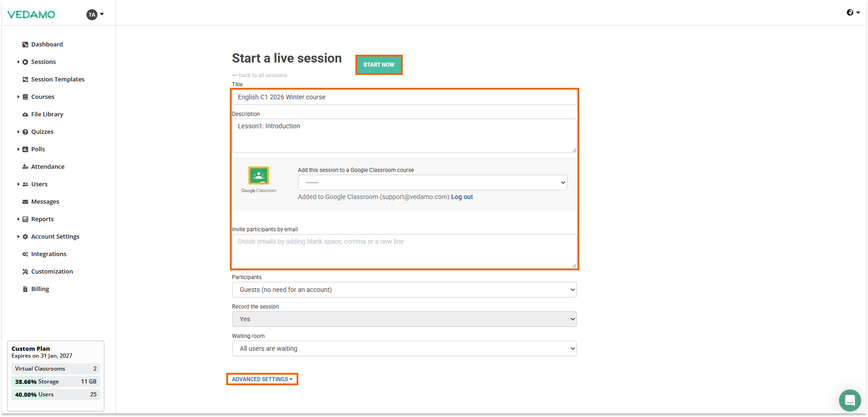Click the 38.66% Storage usage bar
The image size is (868, 417).
click(x=56, y=382)
